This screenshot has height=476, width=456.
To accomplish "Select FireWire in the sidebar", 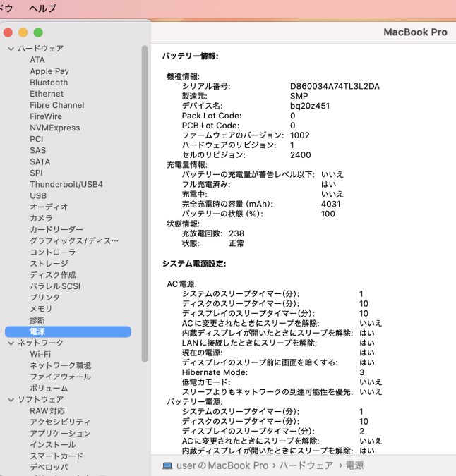I will tap(46, 116).
